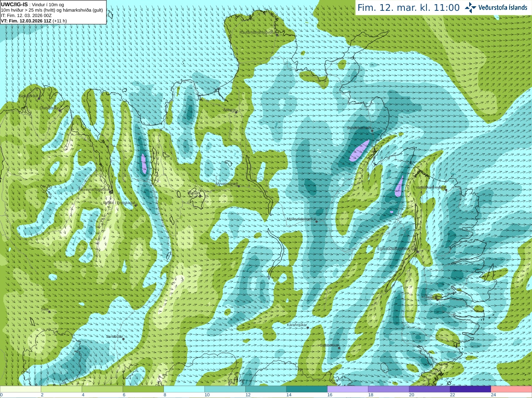Image resolution: width=532 pixels, height=398 pixels.
Task: Click the Raufarhafnarflugvöllur station label
Action: (x=258, y=32)
